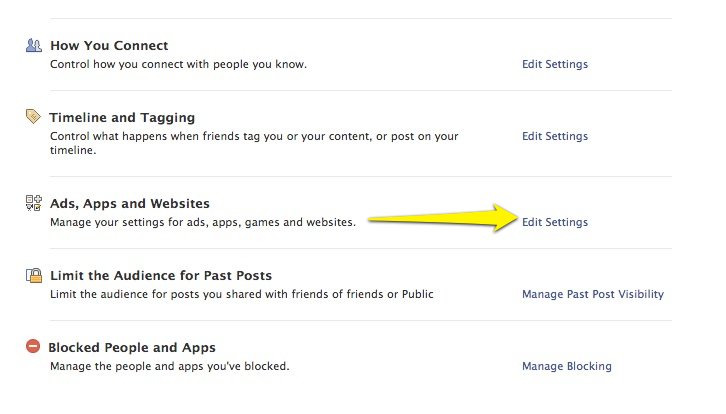726x414 pixels.
Task: Open Edit Settings for How You Connect
Action: [555, 64]
